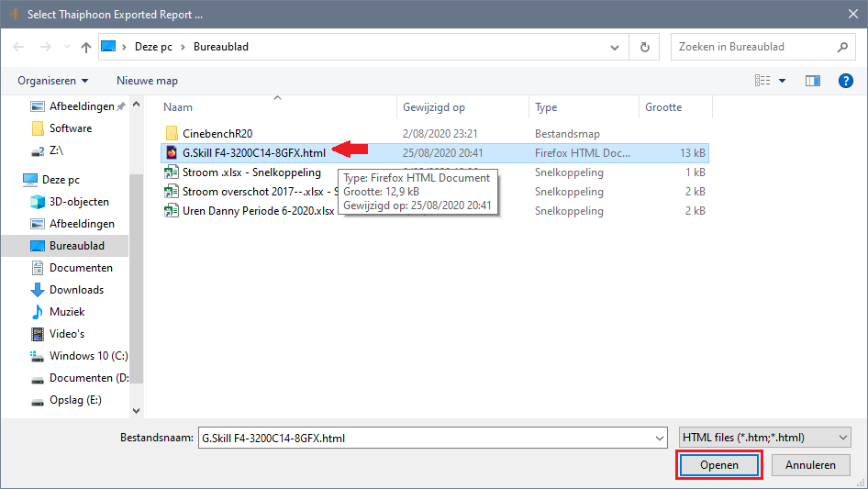Go back to previous folder arrow

[x=19, y=47]
